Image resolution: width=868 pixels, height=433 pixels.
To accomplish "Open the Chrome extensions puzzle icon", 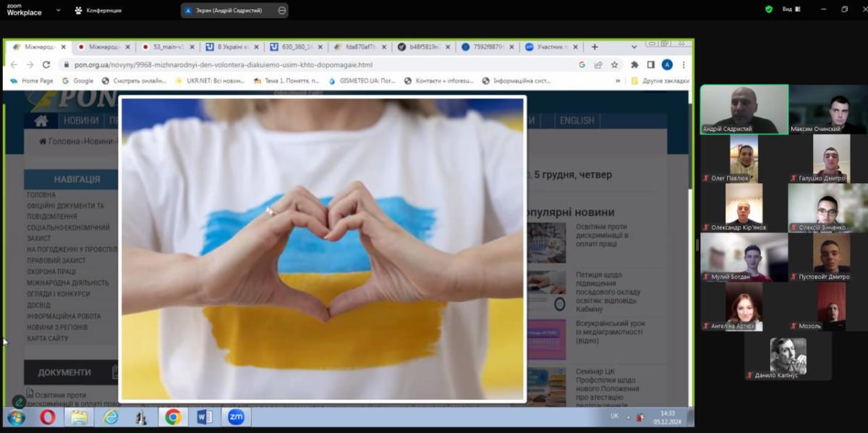I will pyautogui.click(x=634, y=64).
